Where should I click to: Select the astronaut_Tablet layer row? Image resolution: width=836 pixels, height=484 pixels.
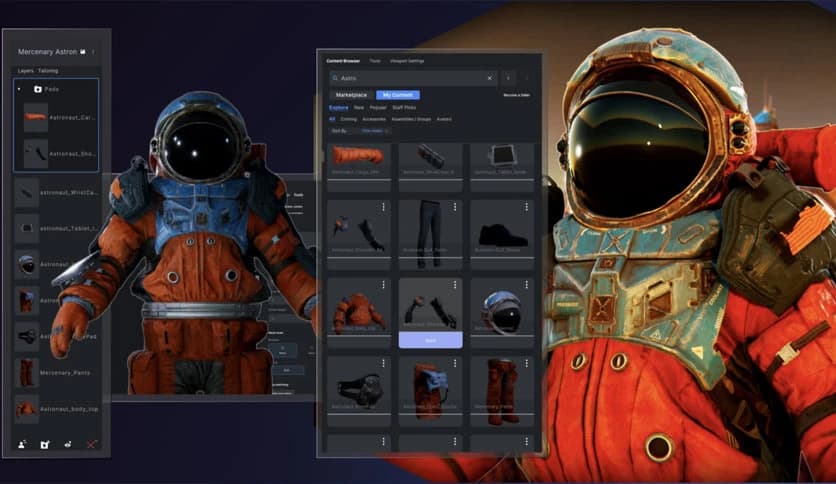57,228
